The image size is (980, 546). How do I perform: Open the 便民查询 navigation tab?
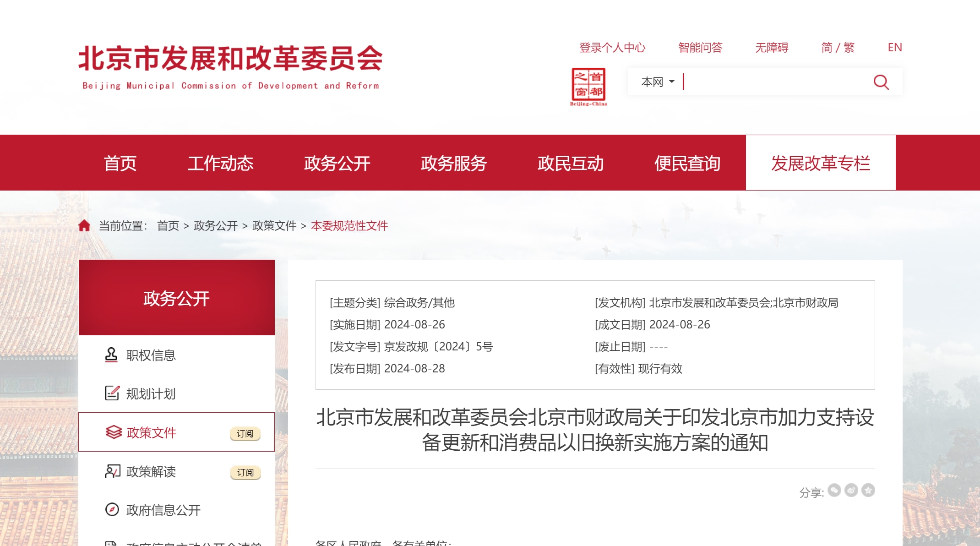[x=687, y=163]
